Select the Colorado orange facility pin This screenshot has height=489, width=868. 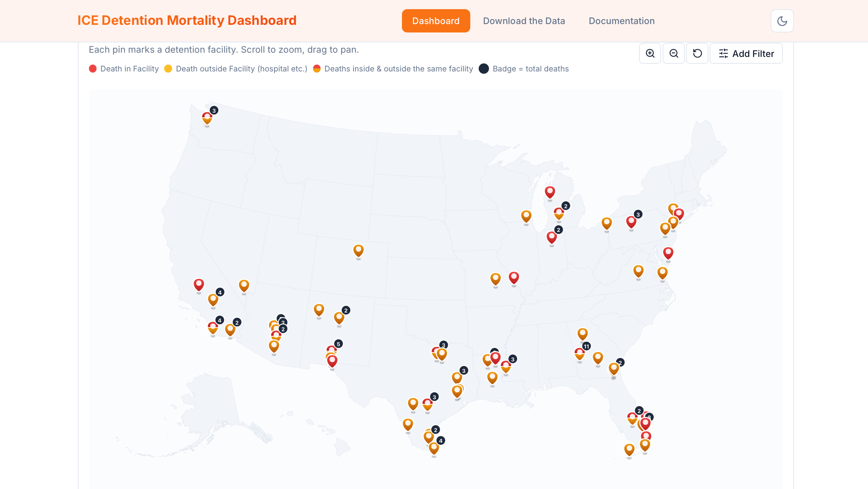358,251
